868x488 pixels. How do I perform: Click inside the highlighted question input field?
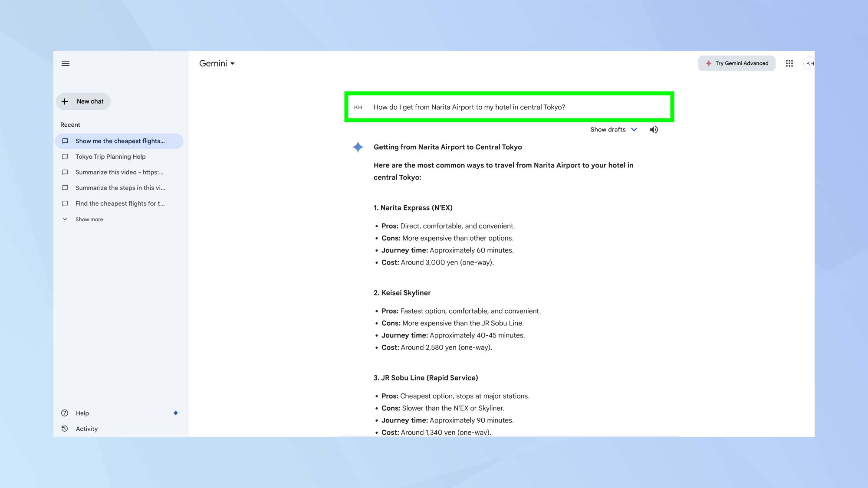tap(509, 107)
